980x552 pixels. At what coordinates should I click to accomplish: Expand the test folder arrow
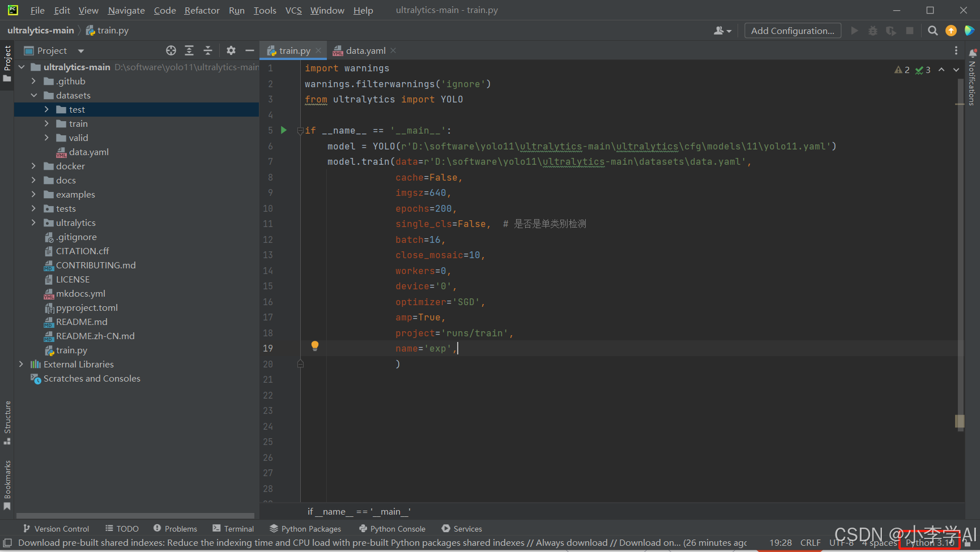tap(46, 109)
